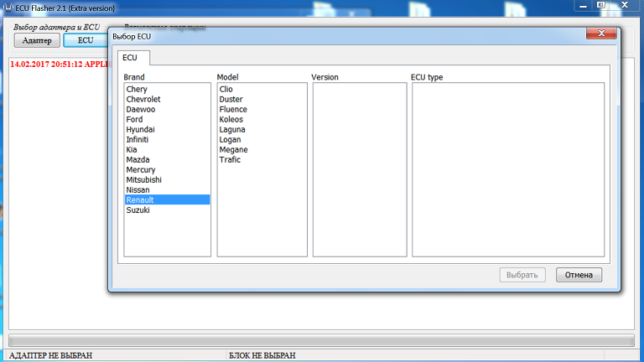Click the ECU Flasher app icon in title bar
This screenshot has height=362, width=644.
click(x=8, y=8)
